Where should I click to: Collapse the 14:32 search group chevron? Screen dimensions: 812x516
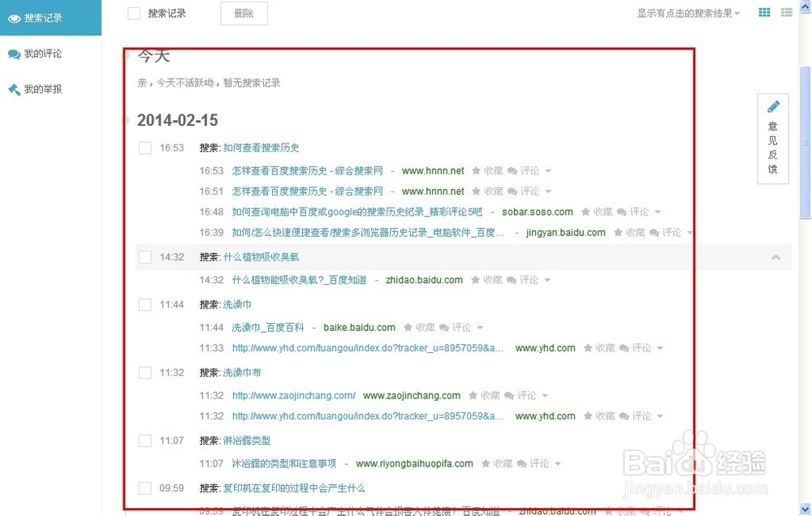coord(775,257)
